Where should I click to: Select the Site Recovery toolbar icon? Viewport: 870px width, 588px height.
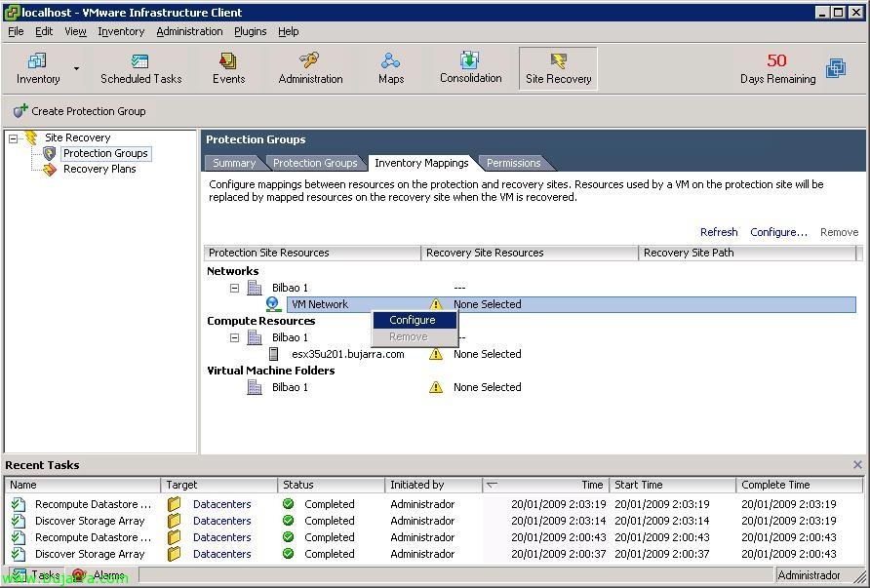pyautogui.click(x=558, y=69)
